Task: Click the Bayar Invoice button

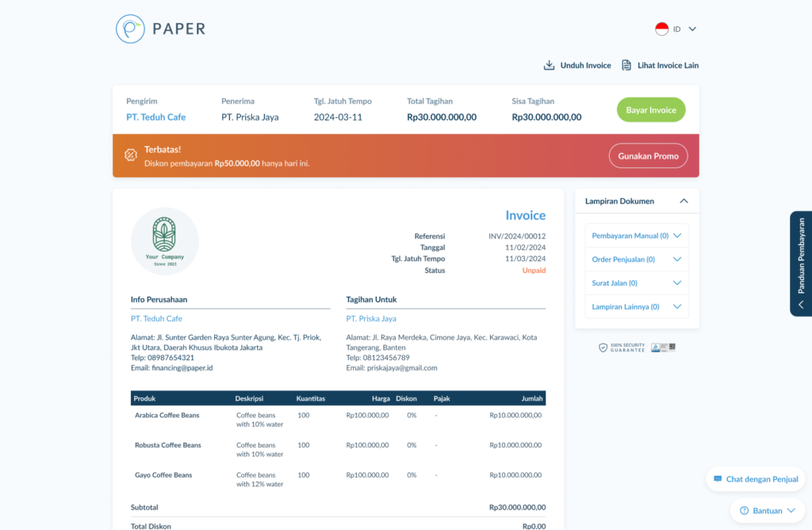Action: (x=650, y=110)
